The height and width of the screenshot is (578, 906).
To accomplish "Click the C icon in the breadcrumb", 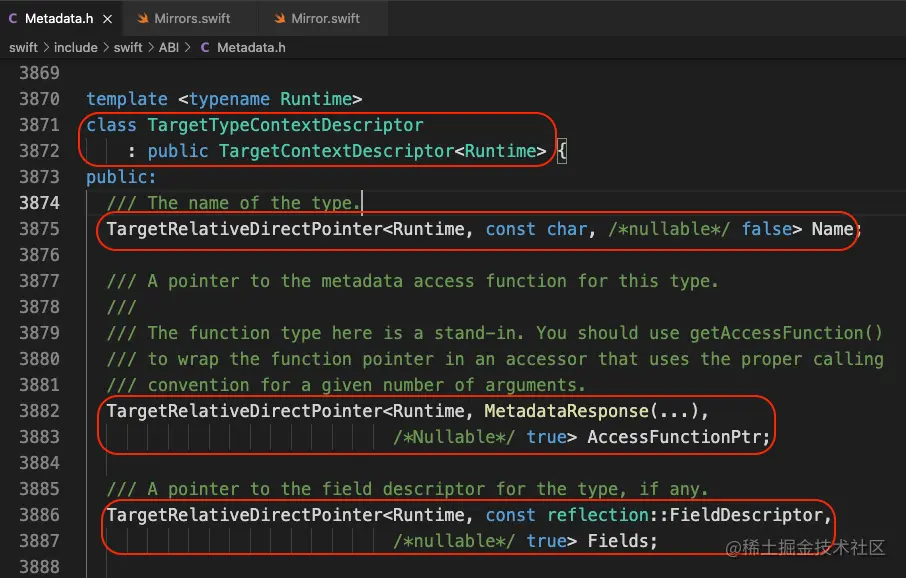I will (205, 47).
